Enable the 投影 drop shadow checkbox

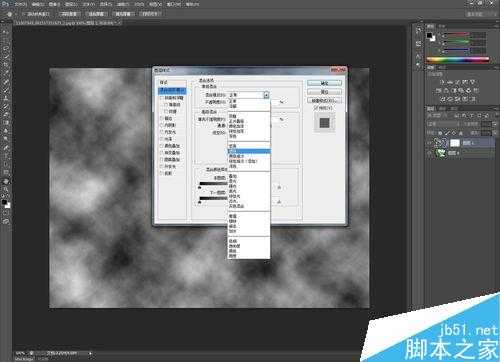pos(162,173)
